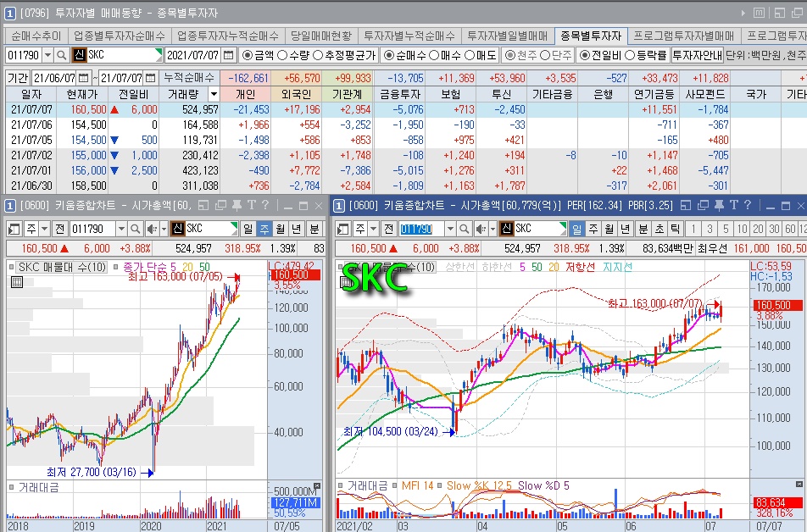807x532 pixels.
Task: Switch to 프로그램투자자별매매 tab
Action: tap(683, 36)
